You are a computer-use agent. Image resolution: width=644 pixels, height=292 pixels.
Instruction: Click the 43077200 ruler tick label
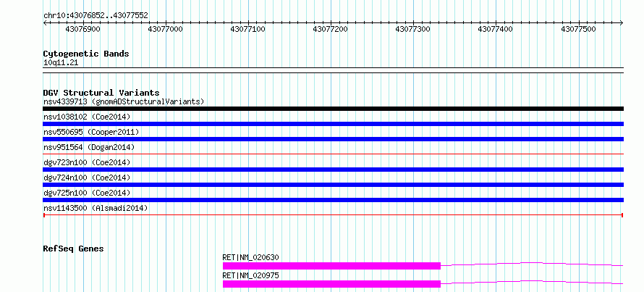330,29
